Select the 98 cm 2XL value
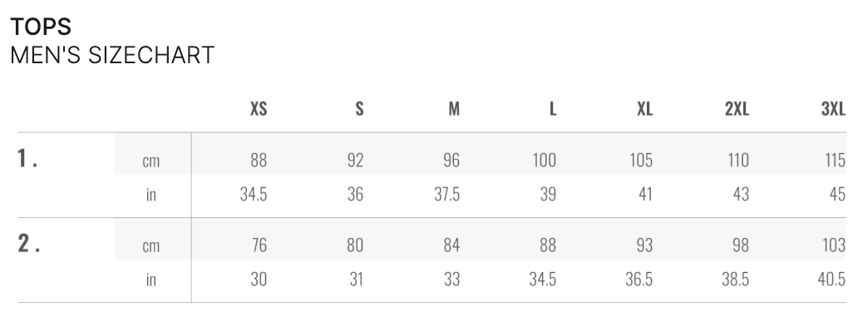868x317 pixels. (740, 245)
